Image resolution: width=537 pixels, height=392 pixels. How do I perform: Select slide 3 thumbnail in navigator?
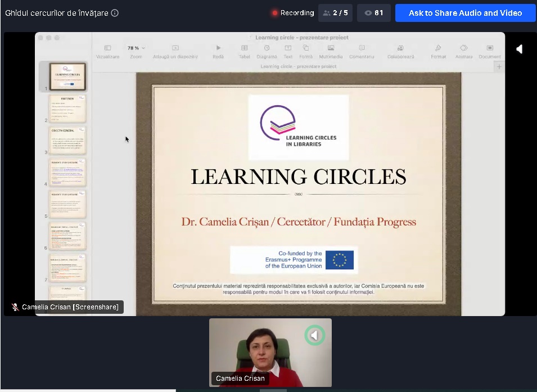click(x=67, y=140)
